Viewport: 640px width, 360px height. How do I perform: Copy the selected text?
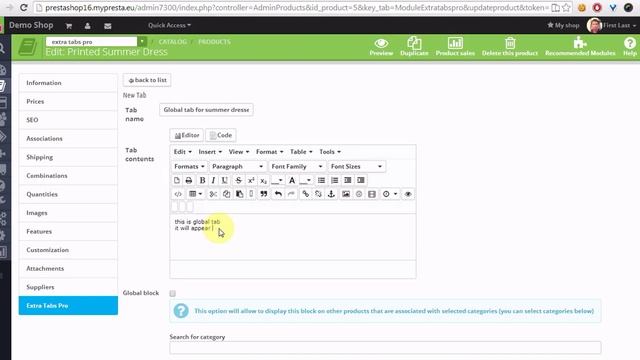point(226,194)
